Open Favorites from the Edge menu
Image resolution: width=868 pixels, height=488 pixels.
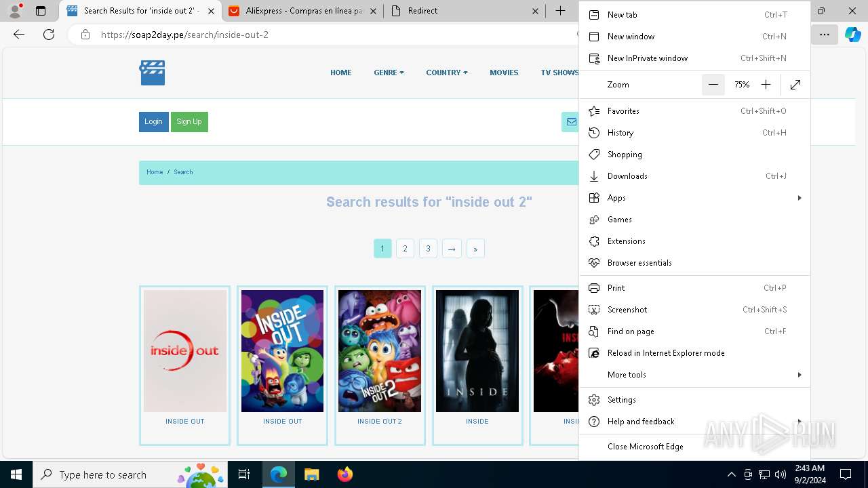coord(694,111)
